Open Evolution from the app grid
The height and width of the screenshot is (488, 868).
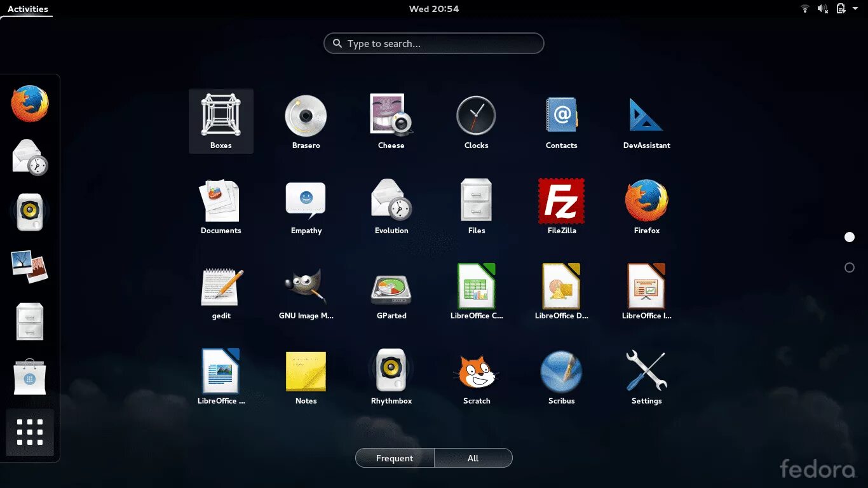391,206
